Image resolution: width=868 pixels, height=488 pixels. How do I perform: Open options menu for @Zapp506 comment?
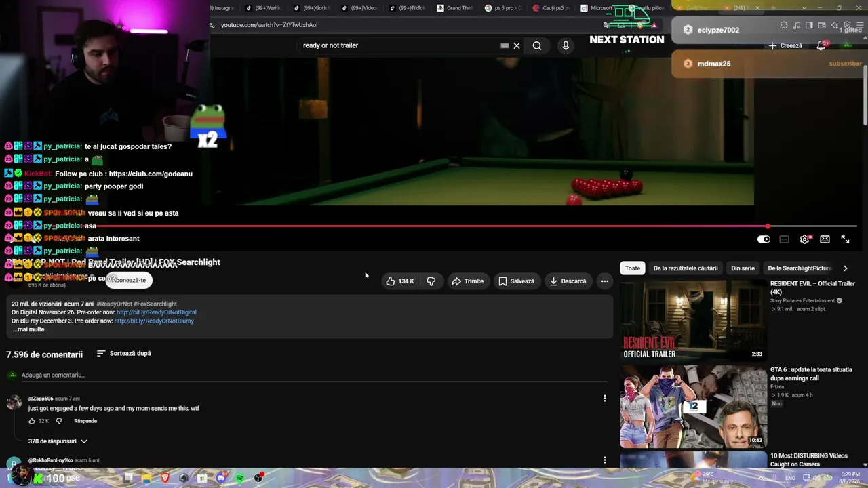(x=605, y=399)
